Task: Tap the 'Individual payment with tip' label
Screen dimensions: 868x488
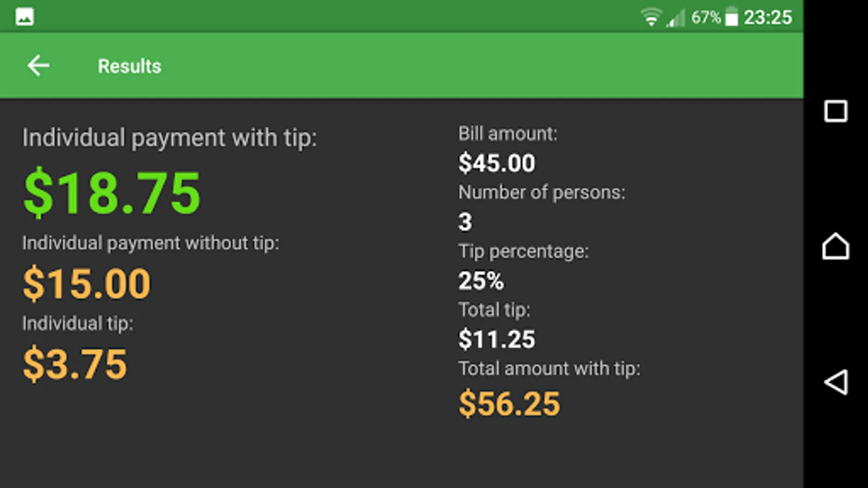Action: (x=169, y=138)
